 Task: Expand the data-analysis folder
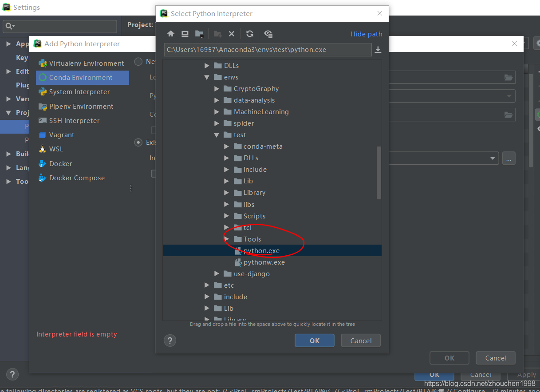coord(217,100)
